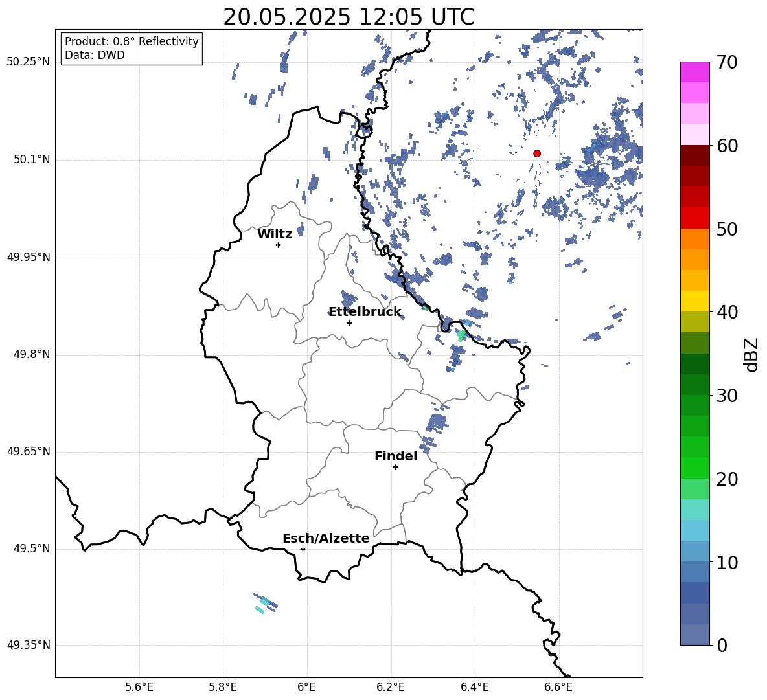Image resolution: width=767 pixels, height=700 pixels.
Task: Click the cyan echo streaks south of Esch/Alzette
Action: click(x=265, y=604)
